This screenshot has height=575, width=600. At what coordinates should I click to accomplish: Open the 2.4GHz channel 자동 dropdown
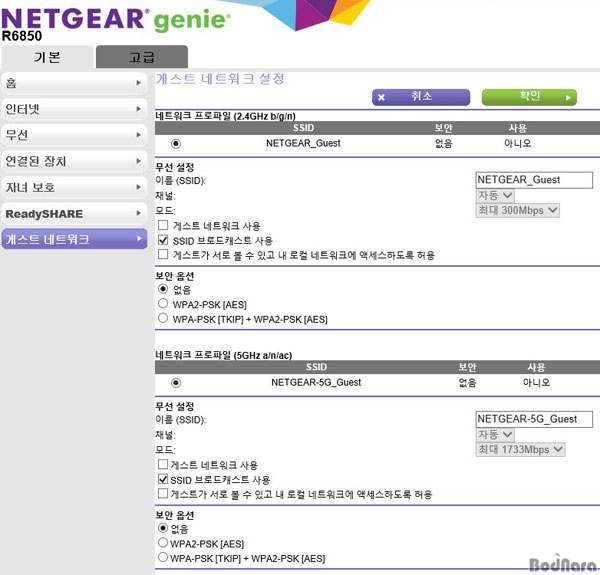click(x=495, y=195)
